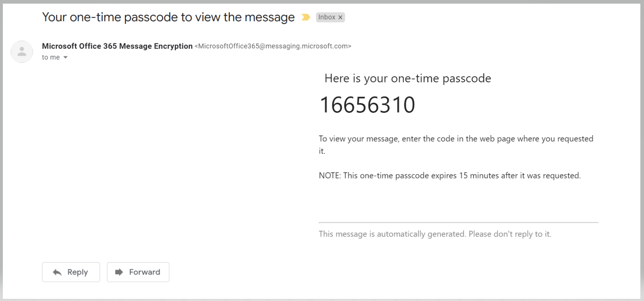Viewport: 644px width, 301px height.
Task: Click the Inbox label chip text
Action: [x=327, y=17]
